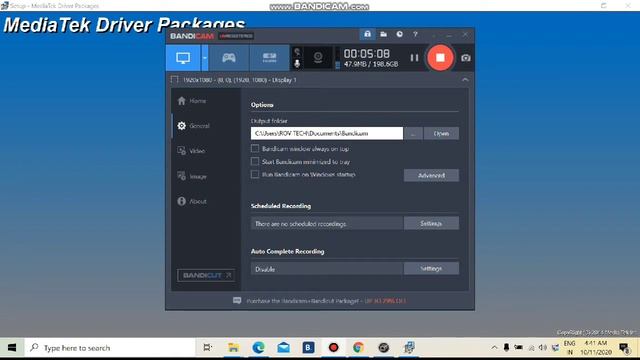Select the General settings tab
Viewport: 640px width, 360px height.
pos(194,126)
